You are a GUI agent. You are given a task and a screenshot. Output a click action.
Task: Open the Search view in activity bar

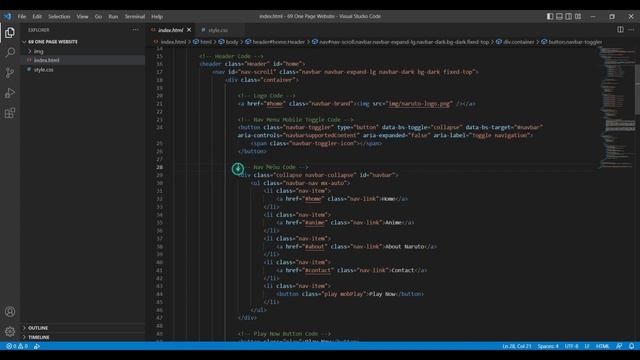tap(10, 53)
